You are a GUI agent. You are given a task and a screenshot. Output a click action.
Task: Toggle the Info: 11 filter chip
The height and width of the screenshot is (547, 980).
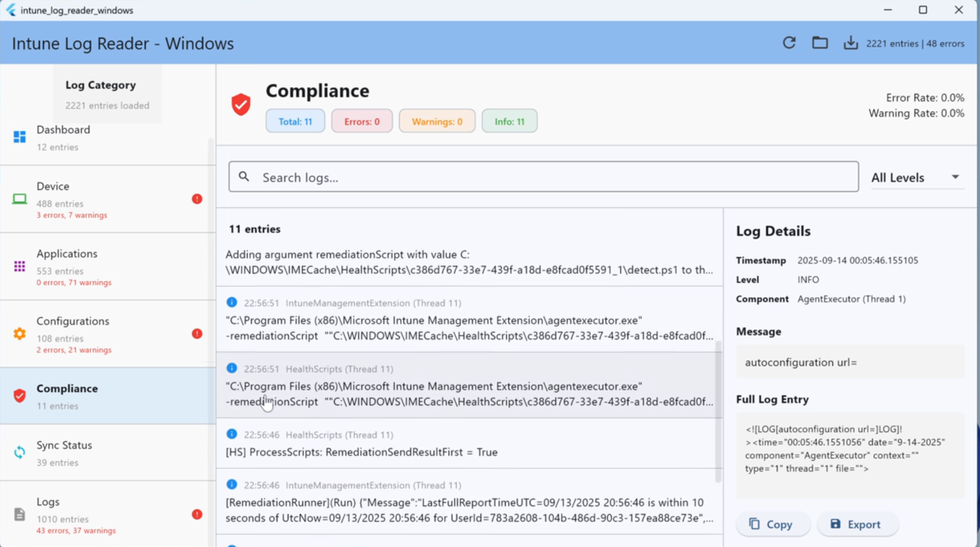click(509, 121)
